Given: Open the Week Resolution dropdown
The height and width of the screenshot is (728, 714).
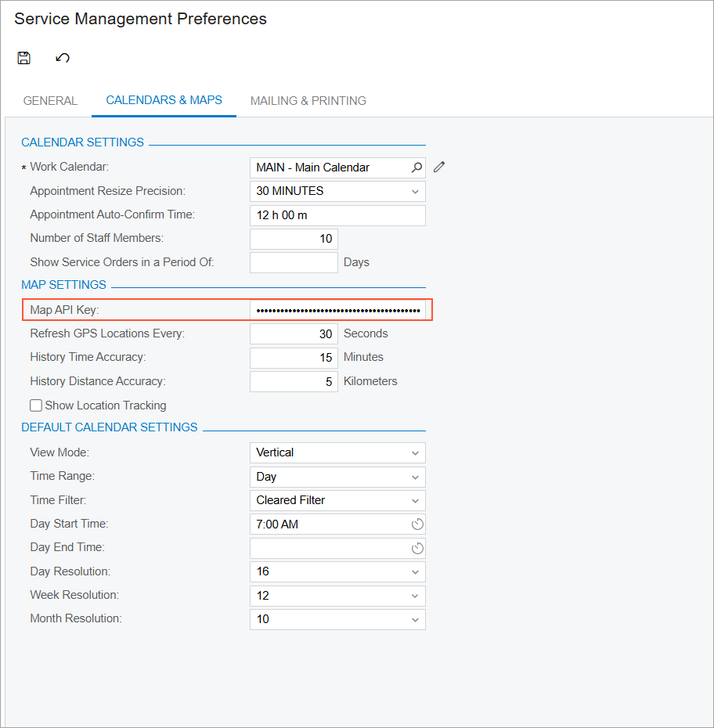Looking at the screenshot, I should 415,596.
